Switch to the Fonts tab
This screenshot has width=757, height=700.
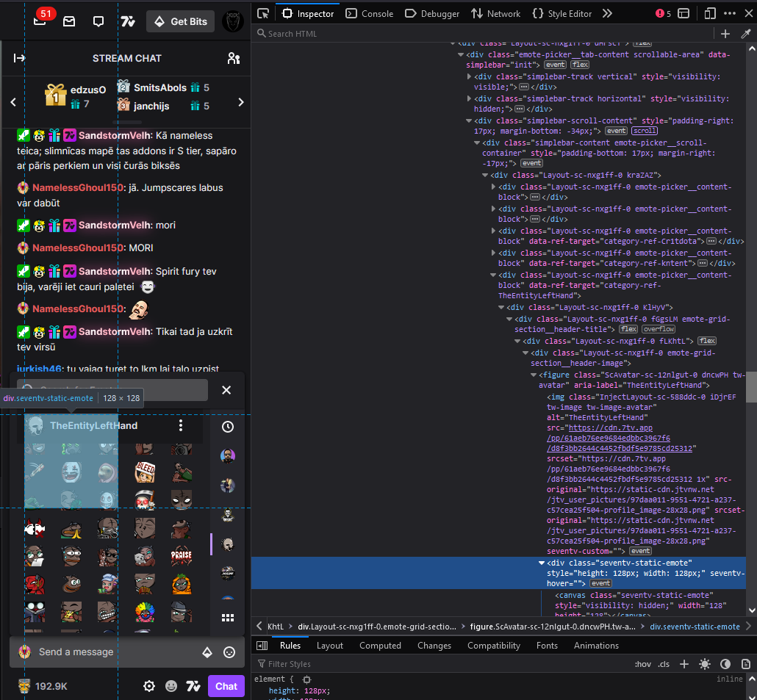point(547,646)
